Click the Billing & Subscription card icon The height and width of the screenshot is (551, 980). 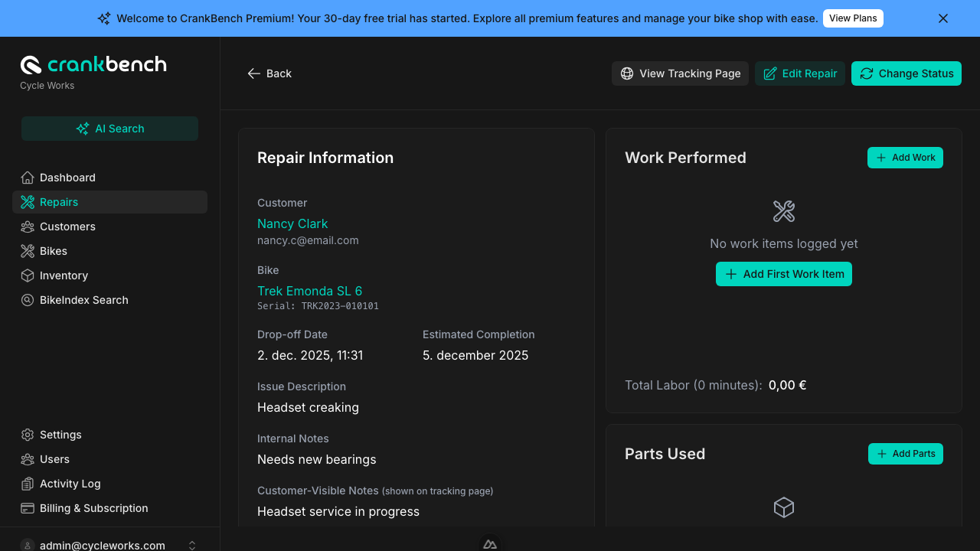28,508
